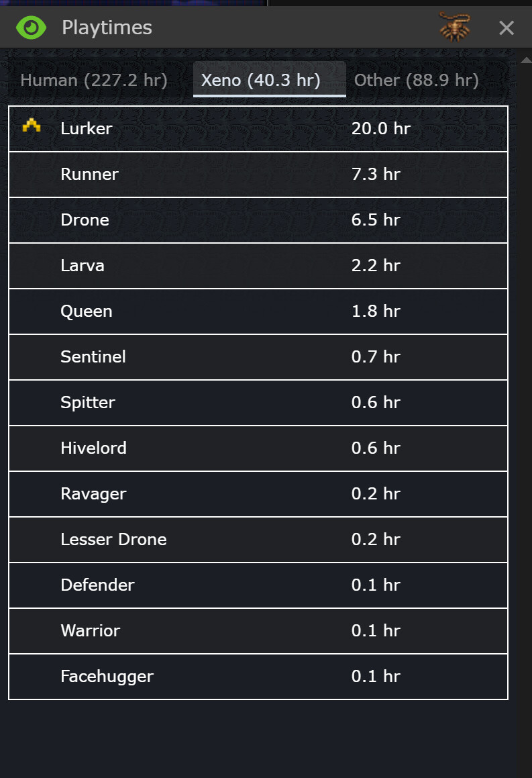Image resolution: width=532 pixels, height=778 pixels.
Task: Click the facehugger icon in the title bar
Action: coord(455,27)
